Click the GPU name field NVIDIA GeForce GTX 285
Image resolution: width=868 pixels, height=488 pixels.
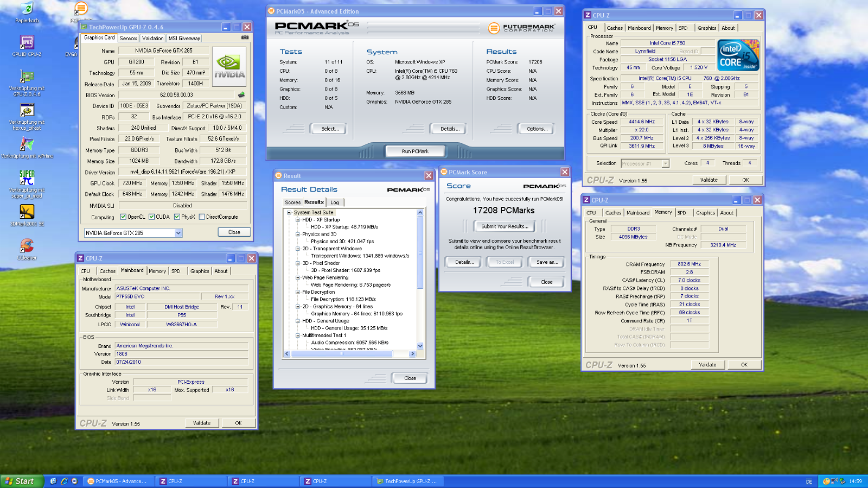pyautogui.click(x=164, y=50)
